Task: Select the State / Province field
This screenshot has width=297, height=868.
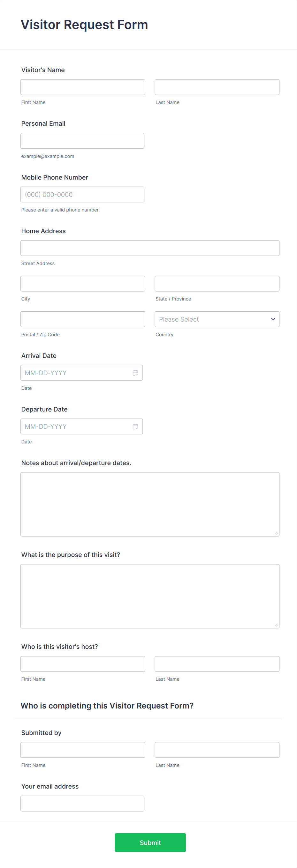Action: pos(217,283)
